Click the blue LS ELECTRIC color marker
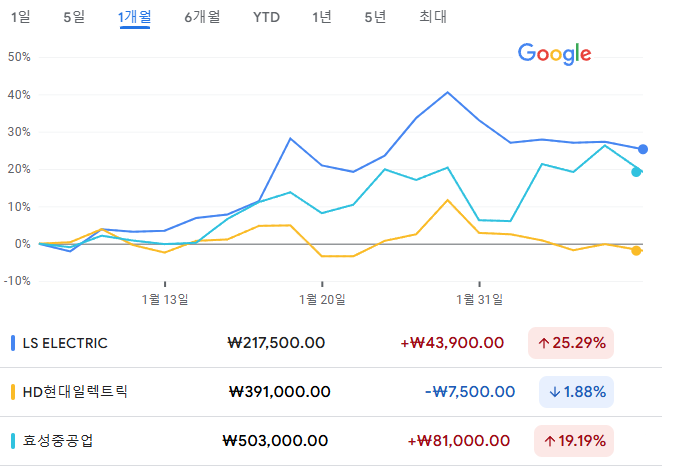673x474 pixels. [x=13, y=343]
